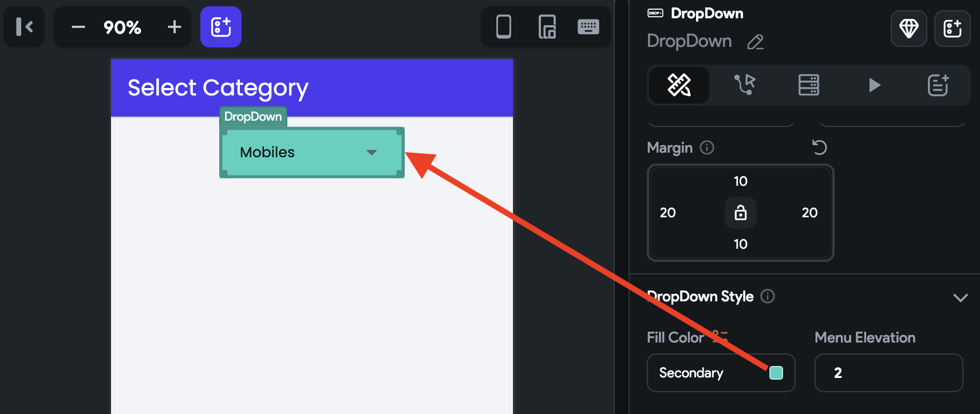The image size is (980, 414).
Task: Open the Mobiles dropdown arrow on canvas
Action: (x=372, y=152)
